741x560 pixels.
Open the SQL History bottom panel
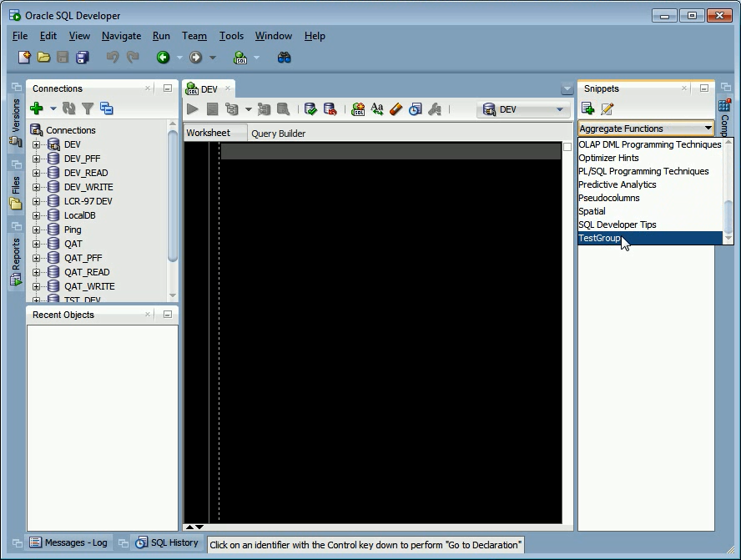tap(167, 542)
